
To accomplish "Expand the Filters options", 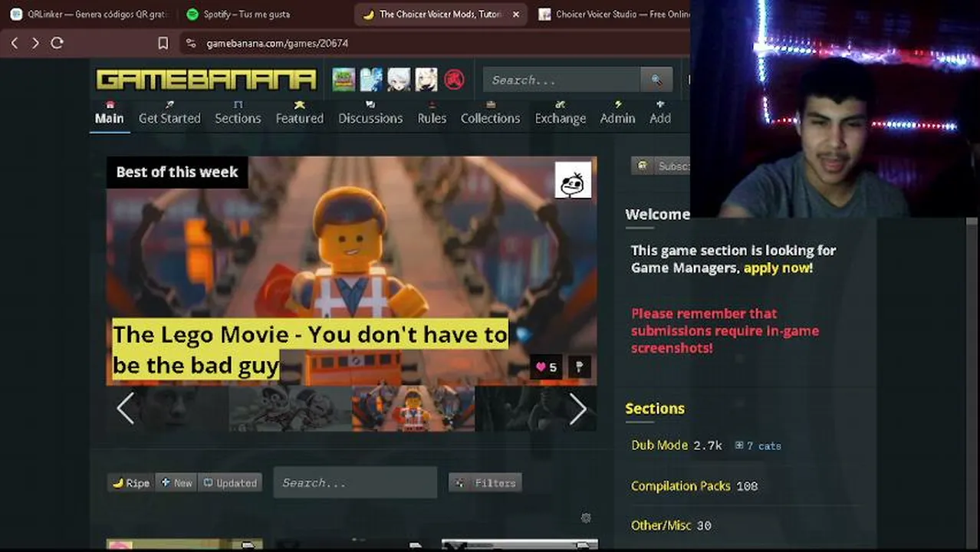I will (485, 483).
